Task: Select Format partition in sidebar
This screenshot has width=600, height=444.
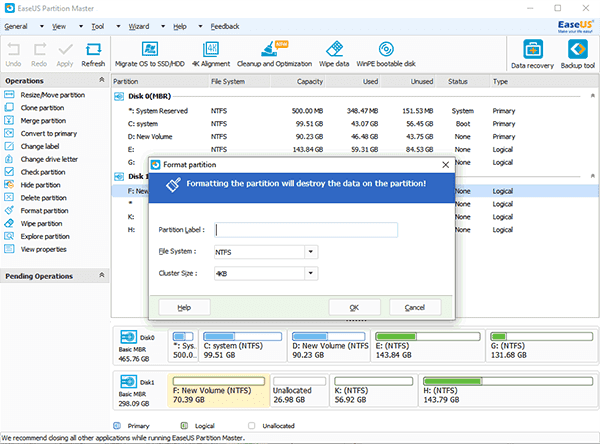Action: coord(36,211)
